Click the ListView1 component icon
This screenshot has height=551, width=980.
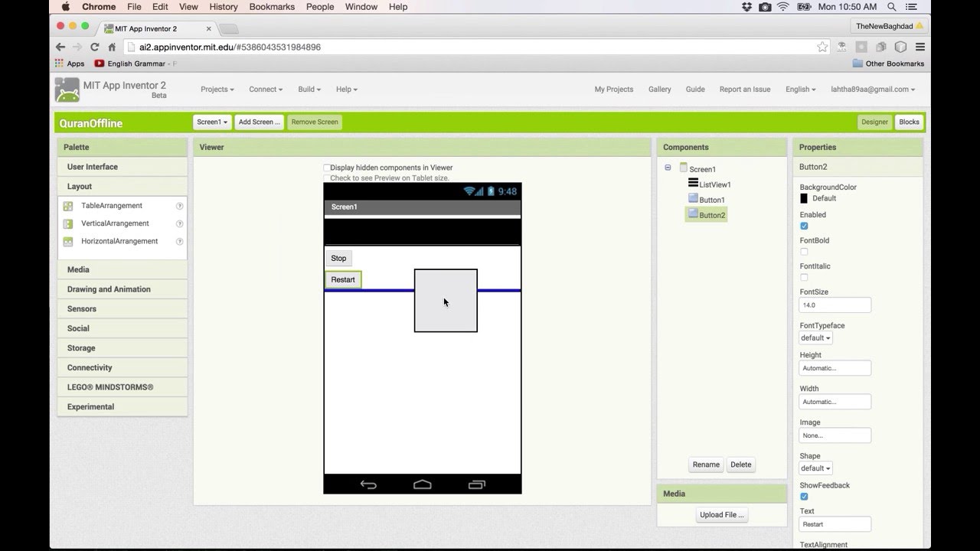point(693,183)
